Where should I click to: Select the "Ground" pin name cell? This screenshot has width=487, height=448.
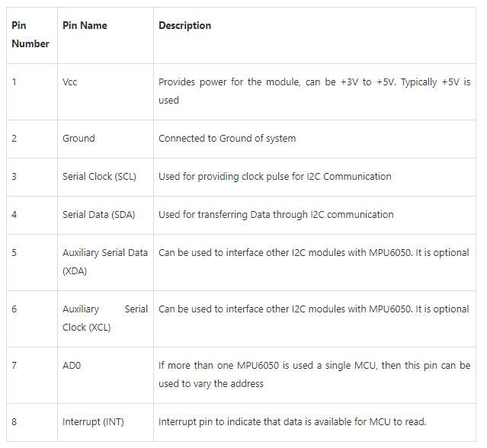78,138
